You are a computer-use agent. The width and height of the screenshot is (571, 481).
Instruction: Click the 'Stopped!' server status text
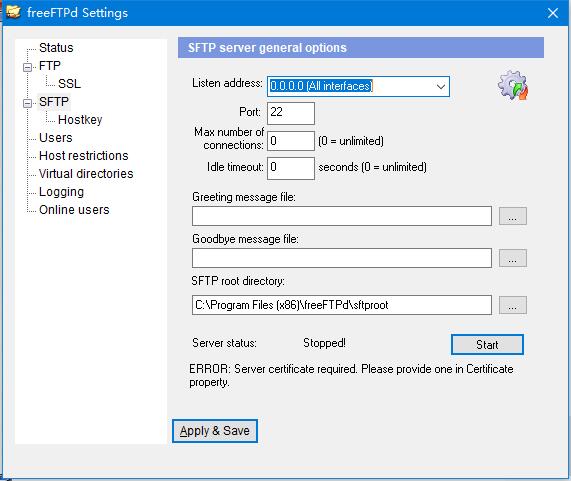pos(324,343)
